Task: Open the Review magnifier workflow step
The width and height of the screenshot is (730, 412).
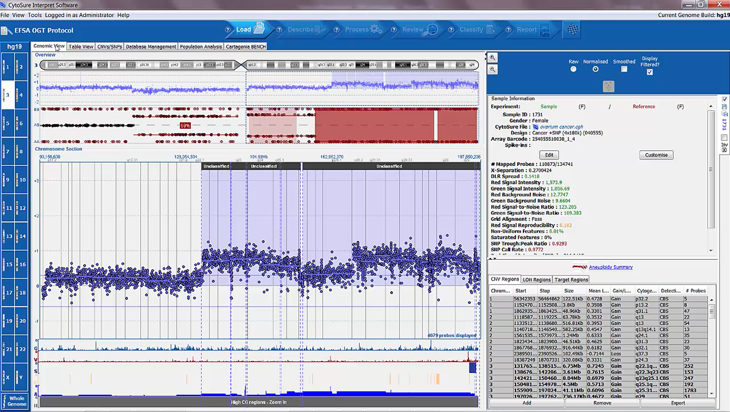Action: point(420,29)
